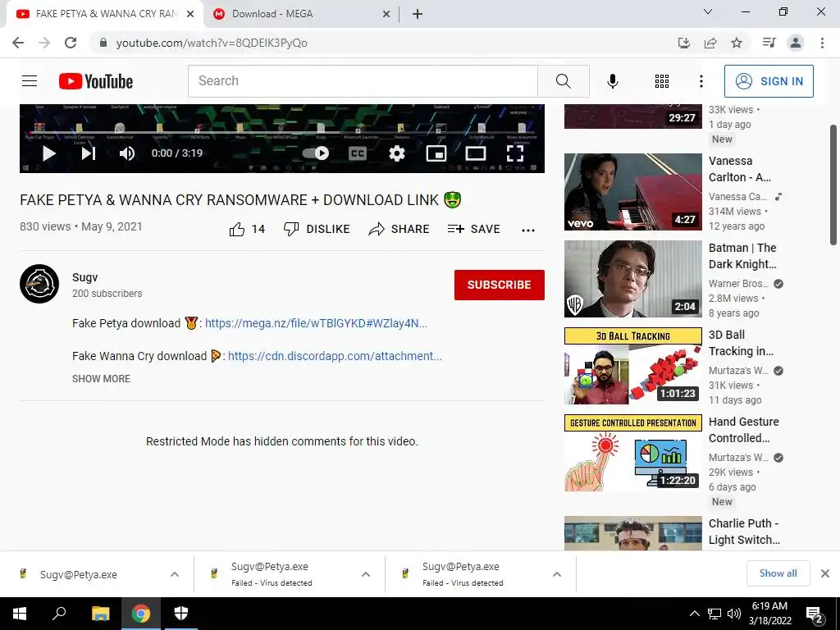
Task: Click install/download page icon in address bar
Action: point(683,43)
